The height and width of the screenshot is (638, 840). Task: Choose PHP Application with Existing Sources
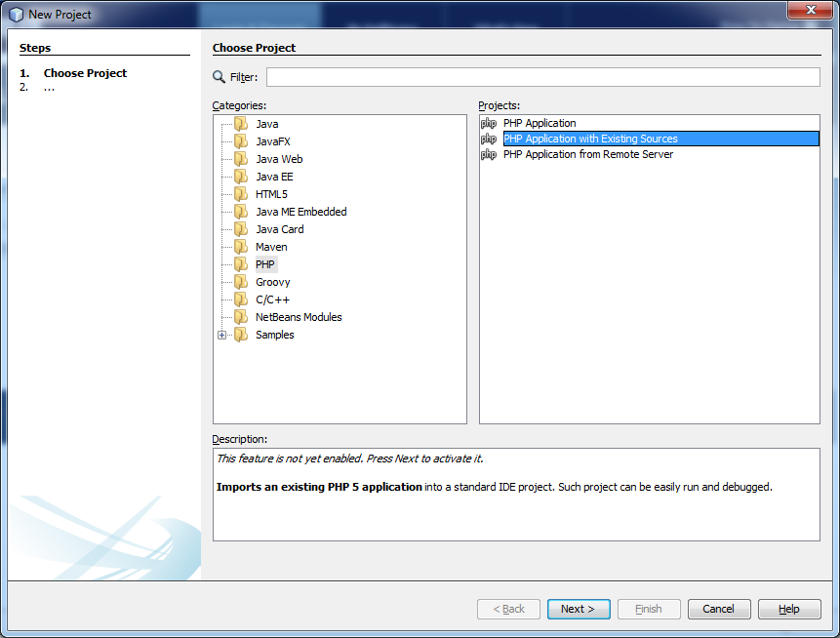661,139
